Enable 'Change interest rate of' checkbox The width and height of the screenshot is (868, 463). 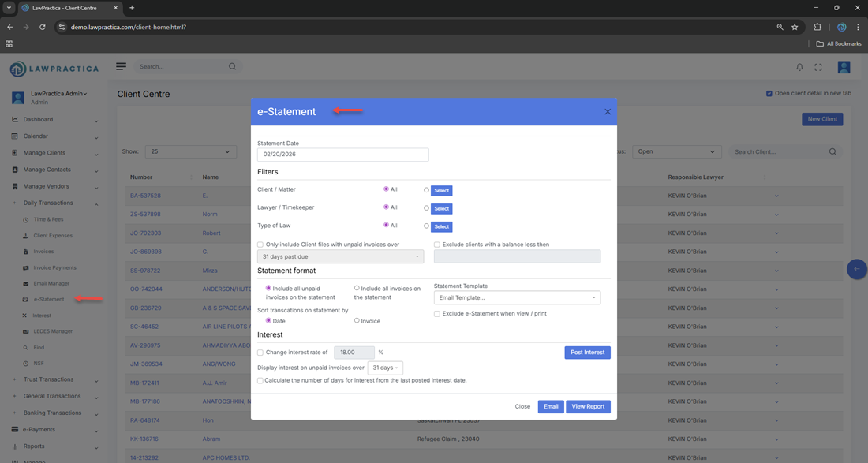(260, 353)
